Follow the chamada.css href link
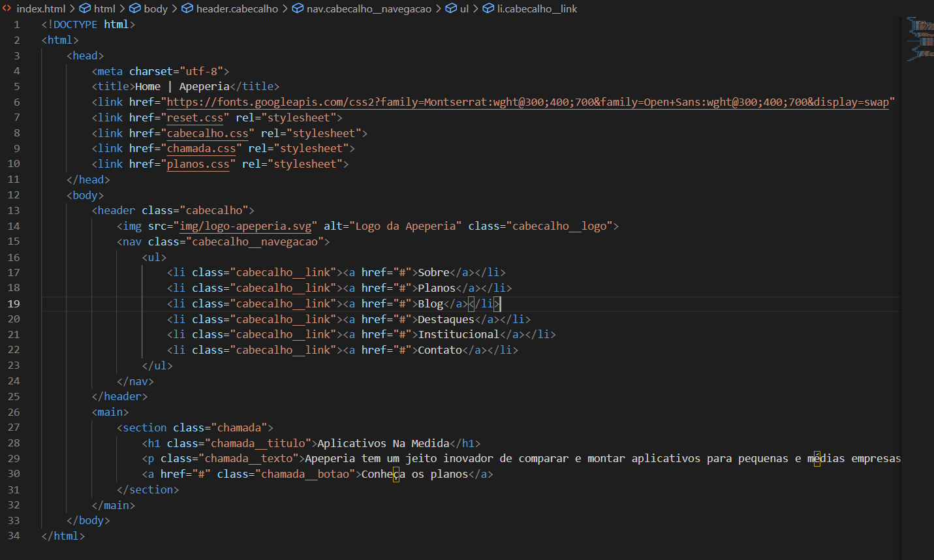Screen dimensions: 934x560 (x=201, y=148)
